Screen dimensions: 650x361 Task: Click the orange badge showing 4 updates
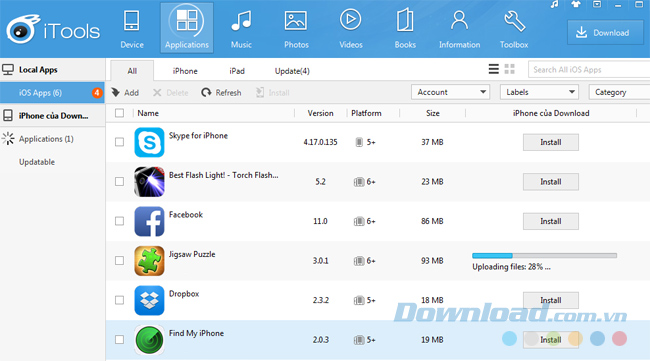pos(97,93)
